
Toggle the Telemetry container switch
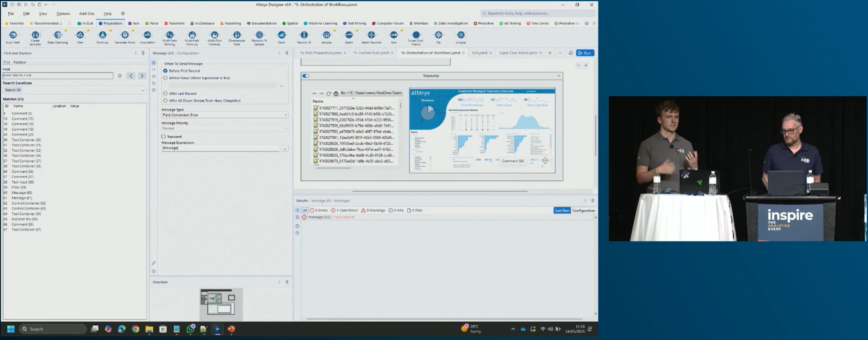tap(306, 76)
